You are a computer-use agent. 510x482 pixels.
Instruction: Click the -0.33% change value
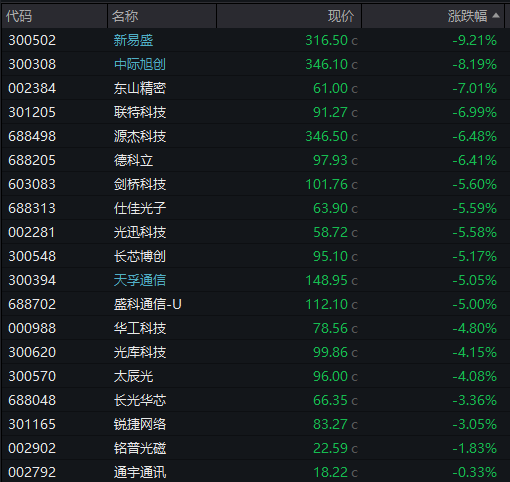475,472
